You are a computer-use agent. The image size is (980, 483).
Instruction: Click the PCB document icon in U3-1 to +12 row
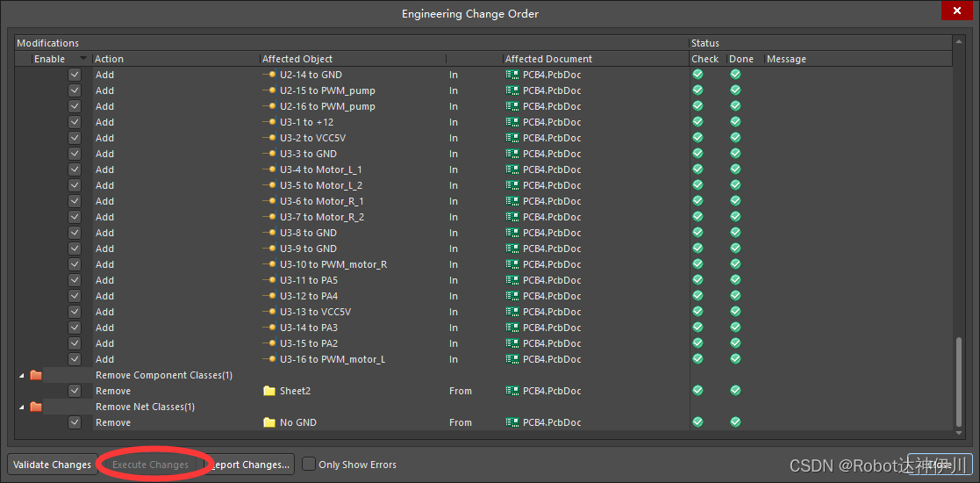tap(512, 122)
